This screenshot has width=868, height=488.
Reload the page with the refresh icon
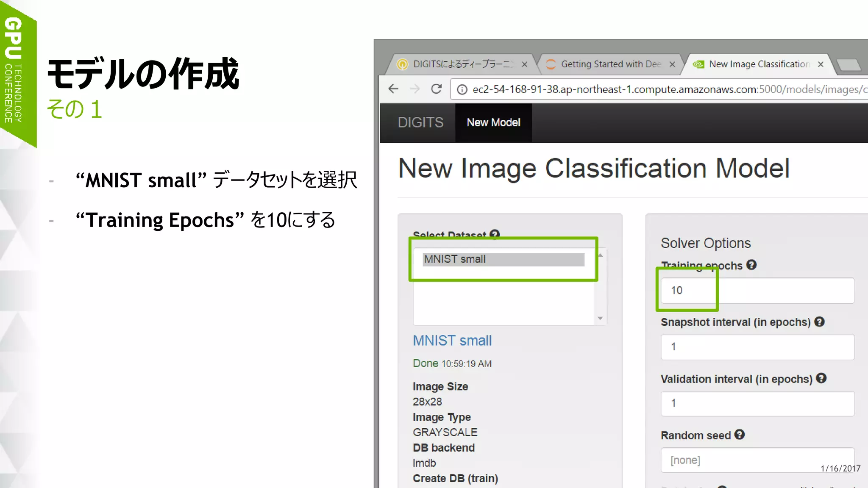point(436,89)
